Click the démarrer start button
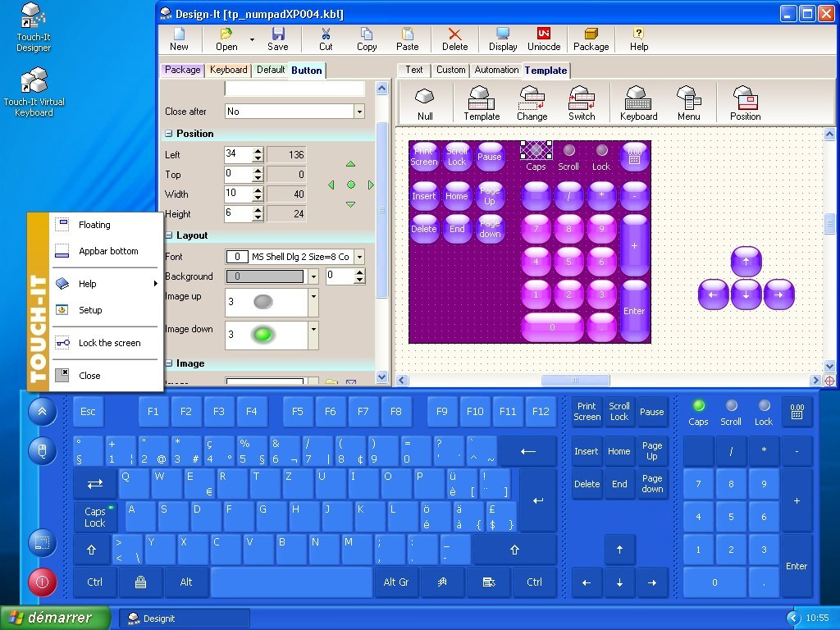The height and width of the screenshot is (630, 840). point(55,618)
